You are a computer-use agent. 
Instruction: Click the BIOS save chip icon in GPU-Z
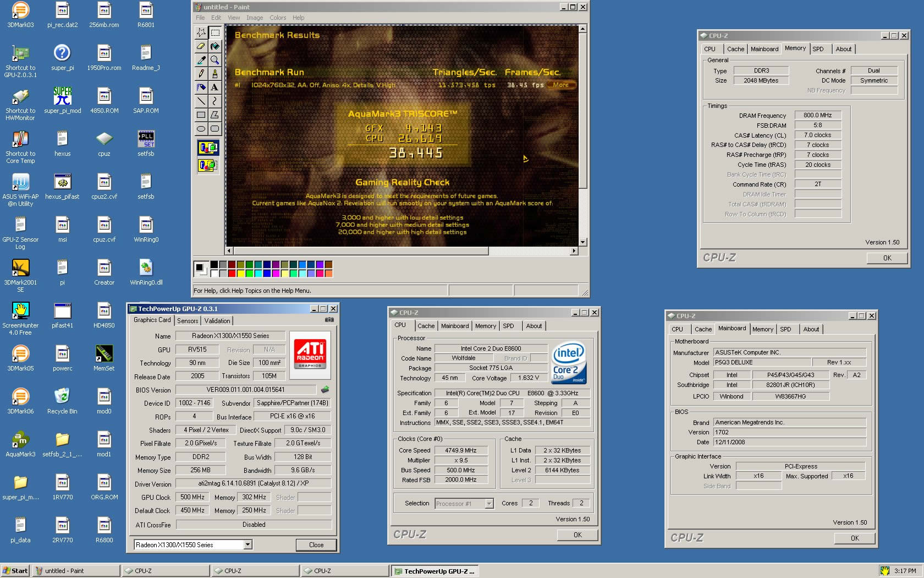[325, 389]
